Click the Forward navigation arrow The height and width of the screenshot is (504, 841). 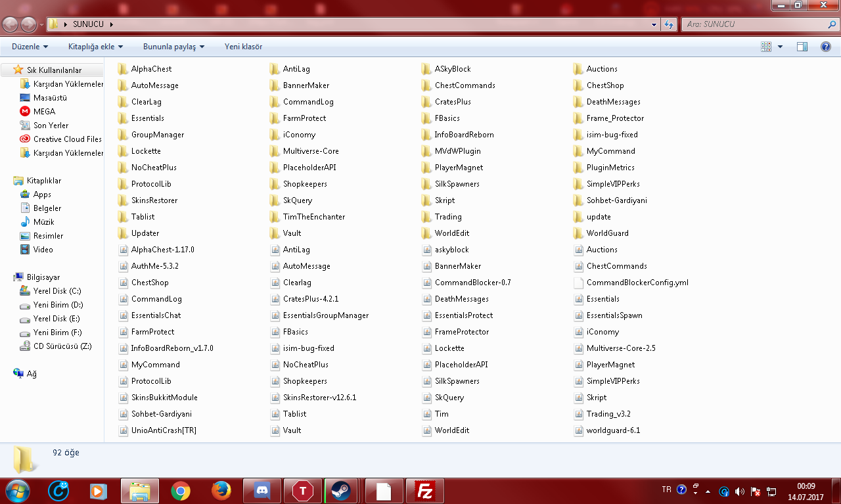point(29,24)
